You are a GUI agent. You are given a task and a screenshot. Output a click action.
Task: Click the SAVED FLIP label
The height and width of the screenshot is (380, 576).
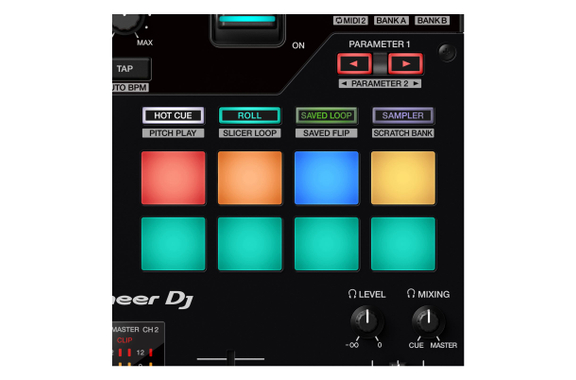[326, 133]
